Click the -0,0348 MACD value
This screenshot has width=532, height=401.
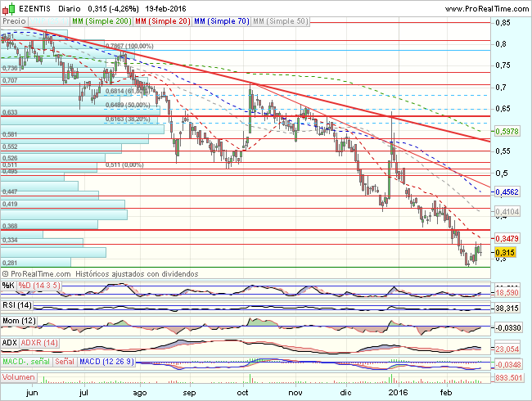[x=508, y=365]
